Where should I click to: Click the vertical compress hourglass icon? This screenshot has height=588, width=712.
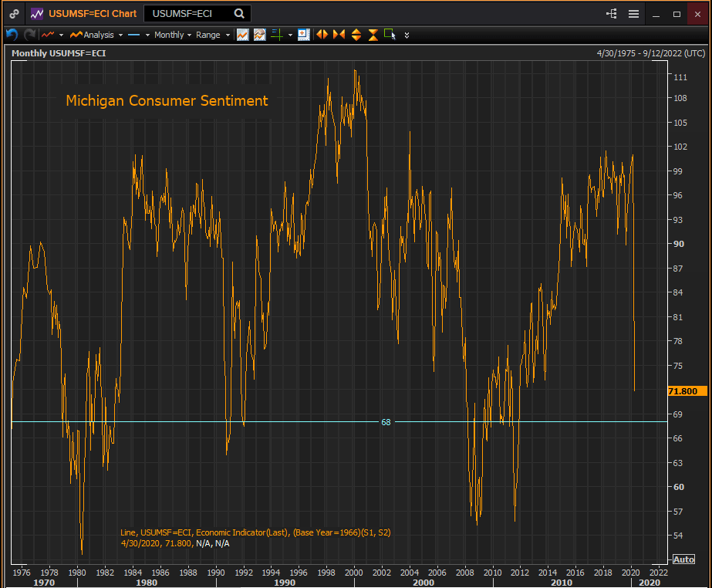click(x=373, y=35)
